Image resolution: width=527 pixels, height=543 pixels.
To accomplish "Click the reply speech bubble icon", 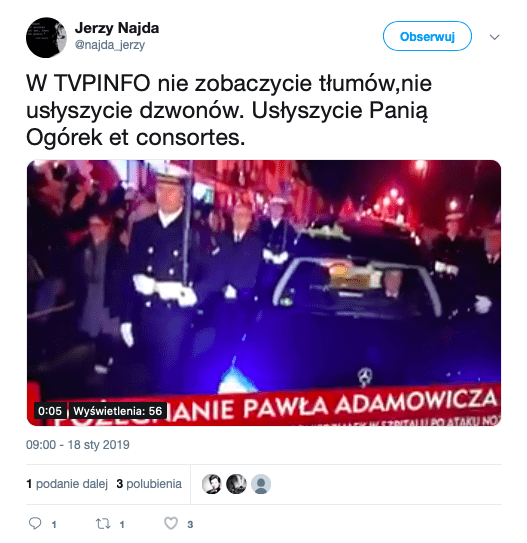I will (x=35, y=523).
